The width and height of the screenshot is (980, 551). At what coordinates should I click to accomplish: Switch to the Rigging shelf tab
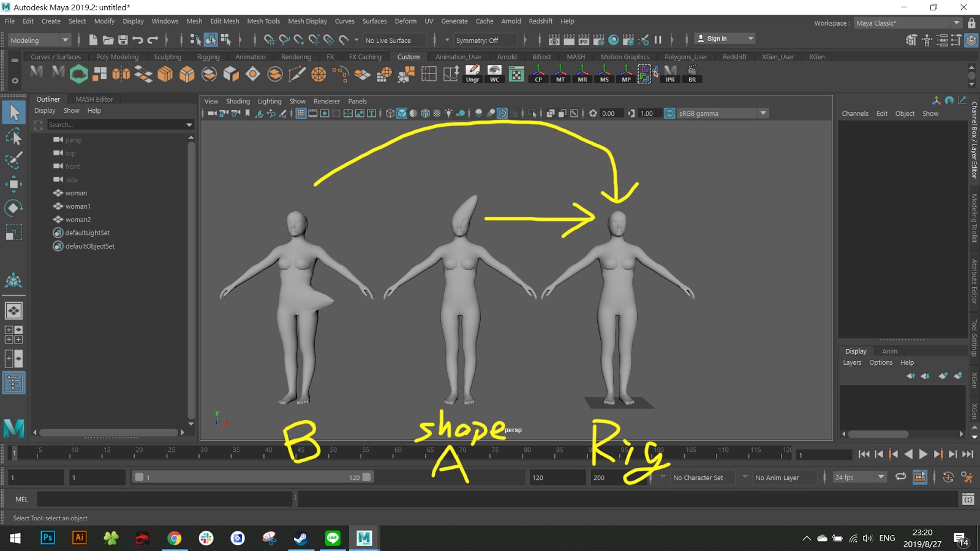click(x=208, y=57)
